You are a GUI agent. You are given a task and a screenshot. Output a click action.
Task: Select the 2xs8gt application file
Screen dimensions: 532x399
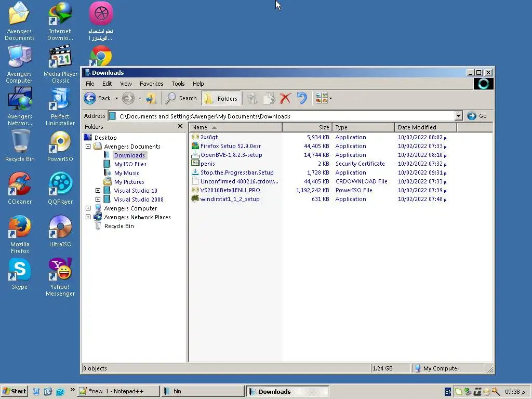[x=209, y=137]
